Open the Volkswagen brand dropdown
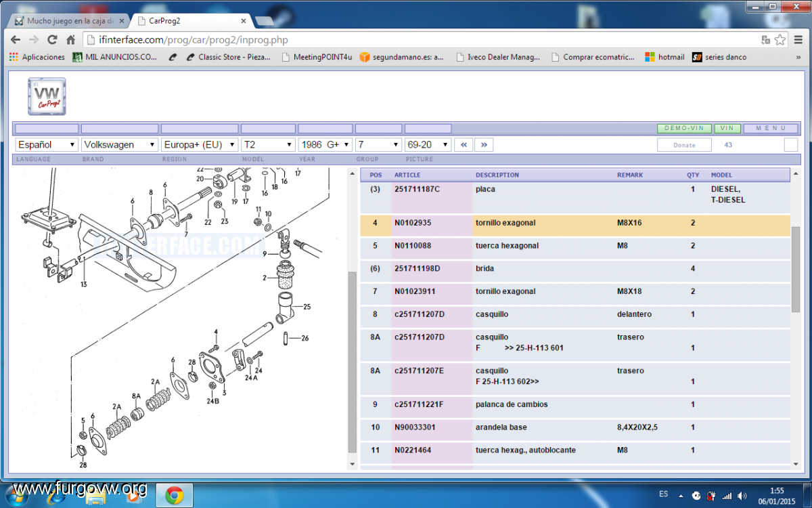Image resolution: width=812 pixels, height=508 pixels. (x=120, y=145)
